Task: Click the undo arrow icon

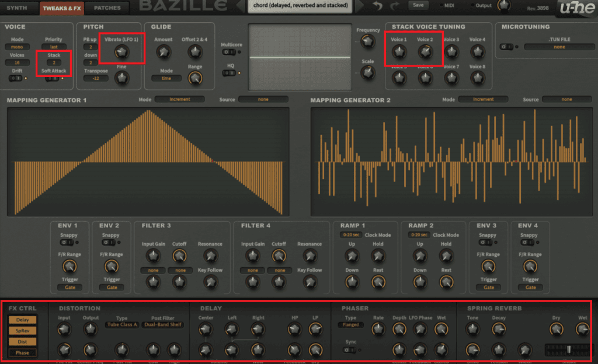Action: (378, 6)
